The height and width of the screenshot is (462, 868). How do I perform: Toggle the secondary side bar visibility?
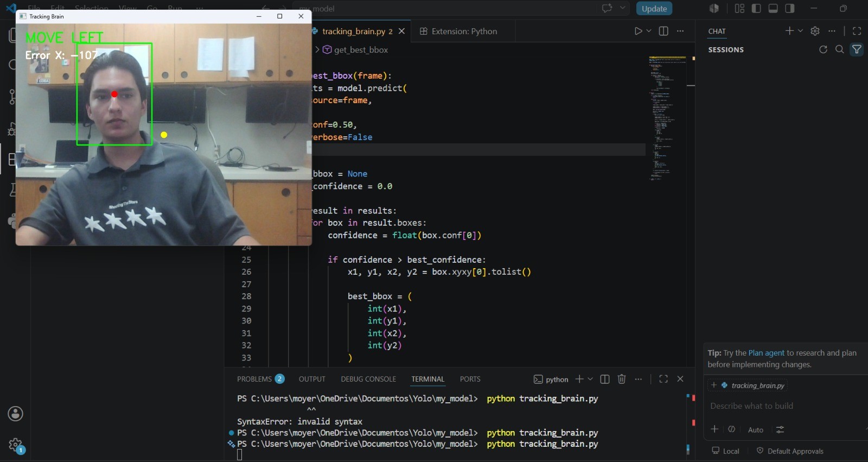[x=790, y=8]
